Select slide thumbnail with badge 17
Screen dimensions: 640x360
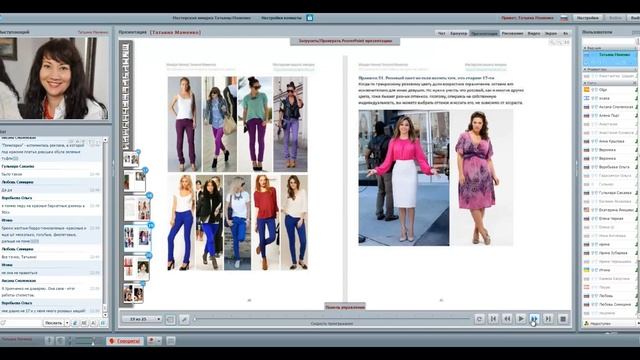[135, 181]
